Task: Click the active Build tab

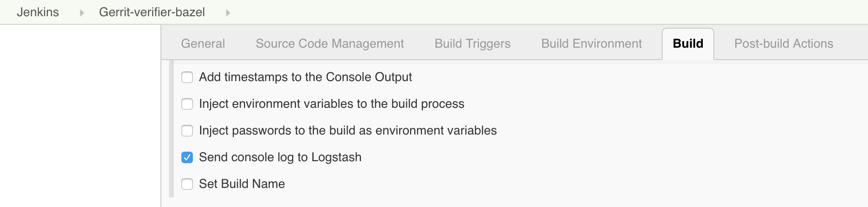Action: tap(688, 43)
